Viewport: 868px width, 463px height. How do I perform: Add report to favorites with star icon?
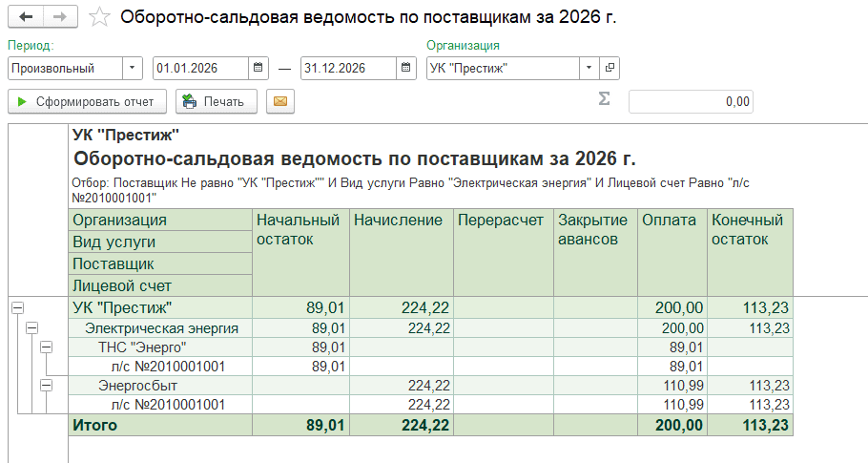(x=98, y=17)
